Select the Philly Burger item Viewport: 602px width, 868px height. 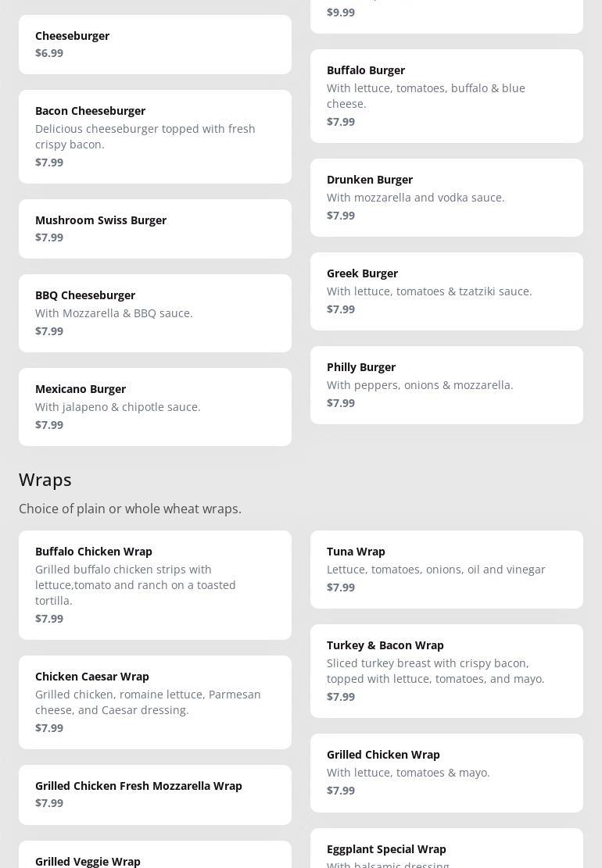[446, 384]
